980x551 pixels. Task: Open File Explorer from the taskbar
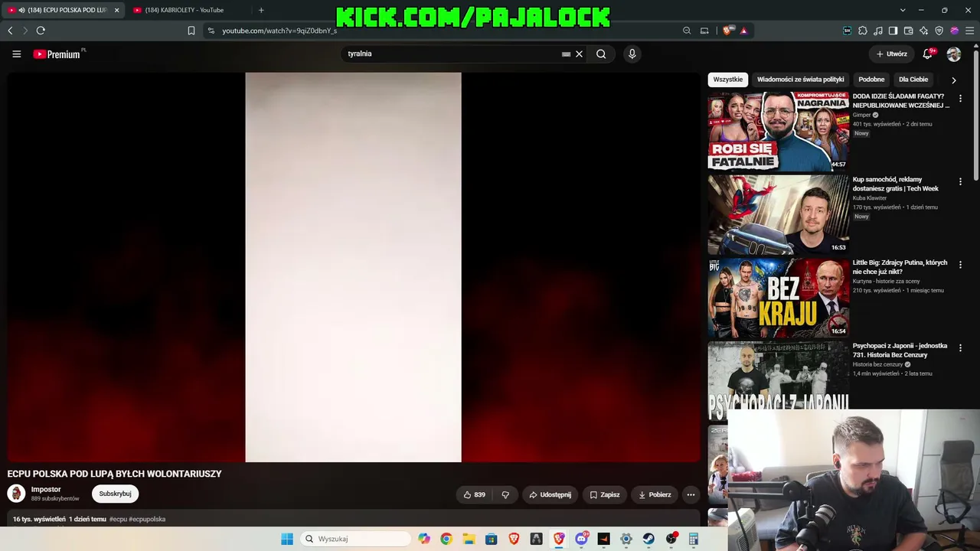[469, 539]
